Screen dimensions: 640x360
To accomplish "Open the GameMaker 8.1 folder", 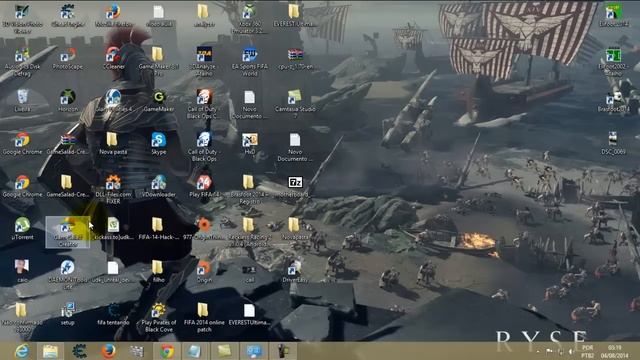I will (159, 61).
